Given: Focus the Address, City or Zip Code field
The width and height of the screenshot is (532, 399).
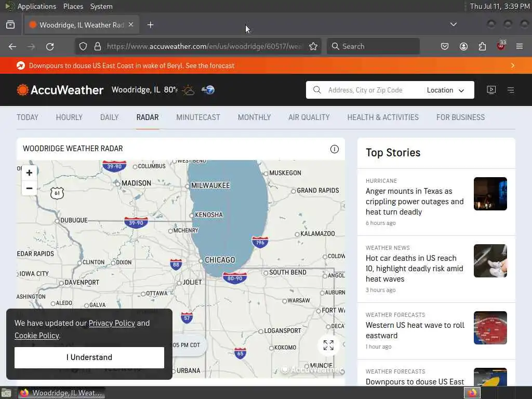Looking at the screenshot, I should [365, 90].
